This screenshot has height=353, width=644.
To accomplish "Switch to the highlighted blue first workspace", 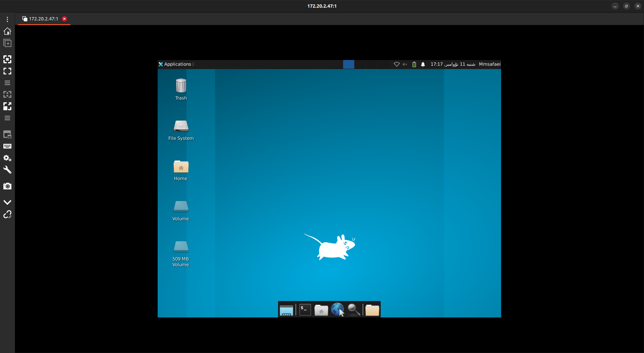I will tap(348, 64).
